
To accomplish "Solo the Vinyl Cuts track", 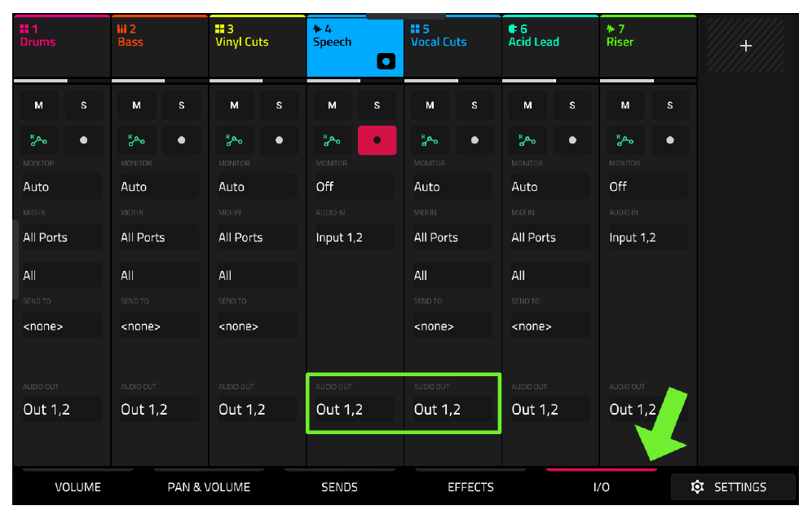I will coord(279,105).
